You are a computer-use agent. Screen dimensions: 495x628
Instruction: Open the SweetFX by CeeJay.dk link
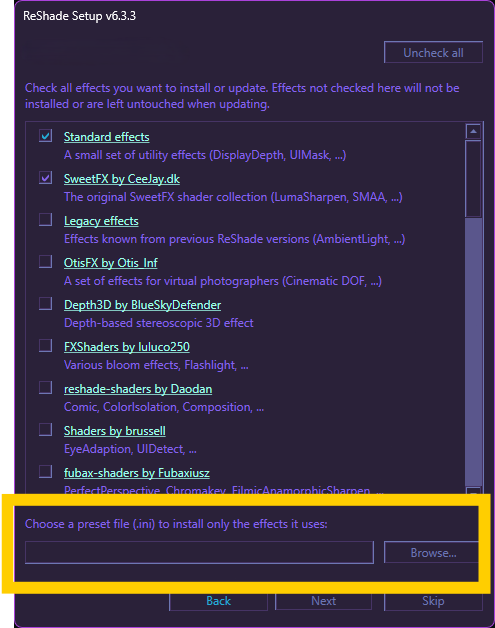click(122, 179)
